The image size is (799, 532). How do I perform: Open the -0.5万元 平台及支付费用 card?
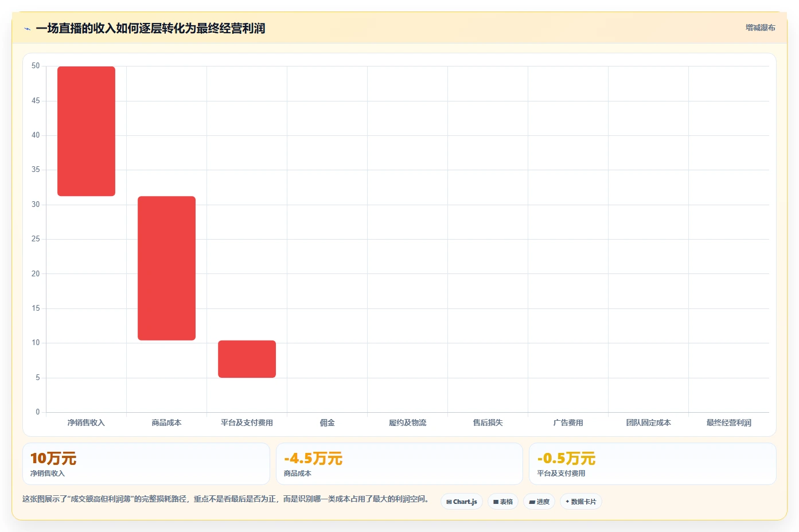(652, 464)
